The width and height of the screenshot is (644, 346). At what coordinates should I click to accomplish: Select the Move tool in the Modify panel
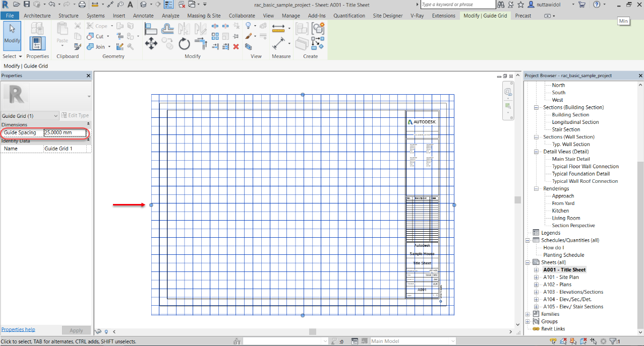click(151, 43)
